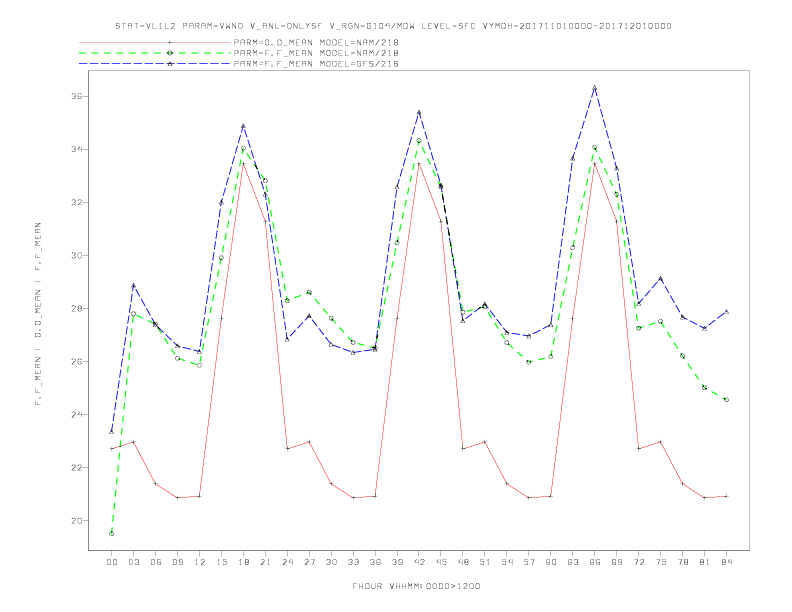The image size is (792, 612).
Task: Click the y-axis tick label 30
Action: tap(77, 256)
